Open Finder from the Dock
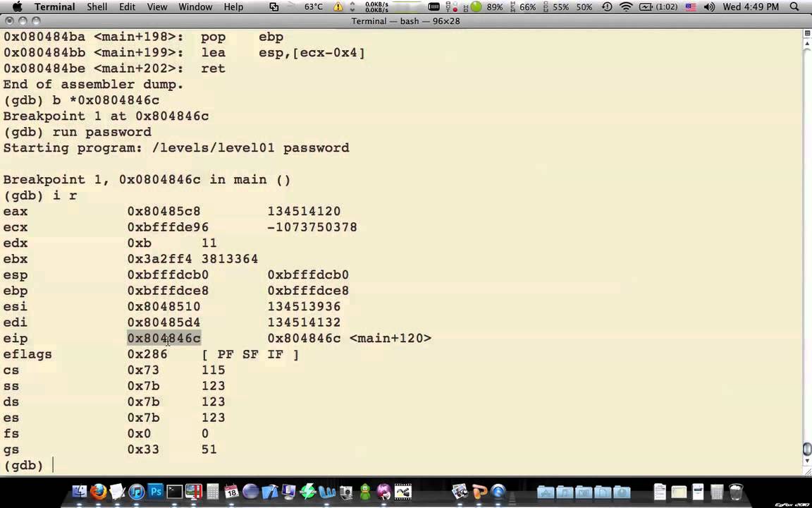Viewport: 812px width, 508px height. click(79, 491)
